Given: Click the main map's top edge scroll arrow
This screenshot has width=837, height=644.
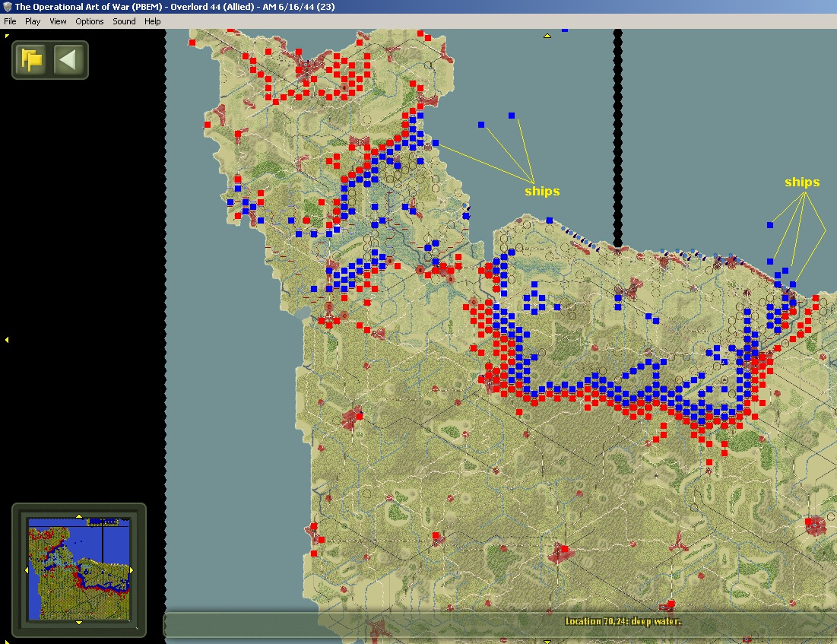Looking at the screenshot, I should click(547, 36).
